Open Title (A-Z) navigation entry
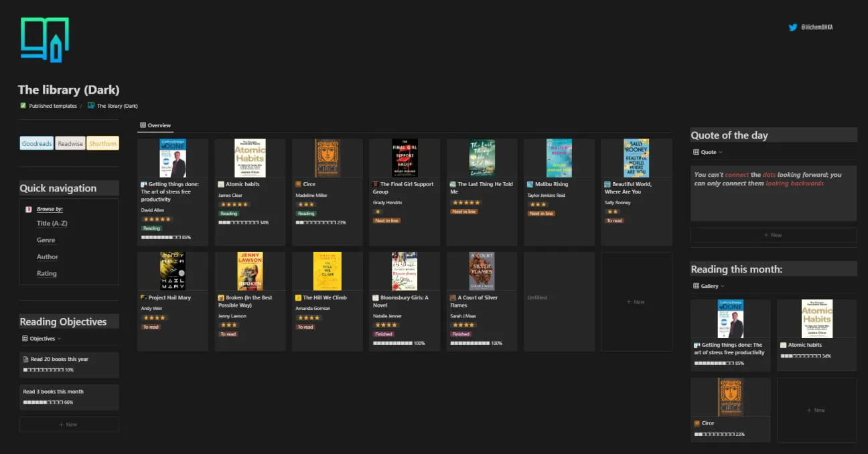 (x=52, y=224)
